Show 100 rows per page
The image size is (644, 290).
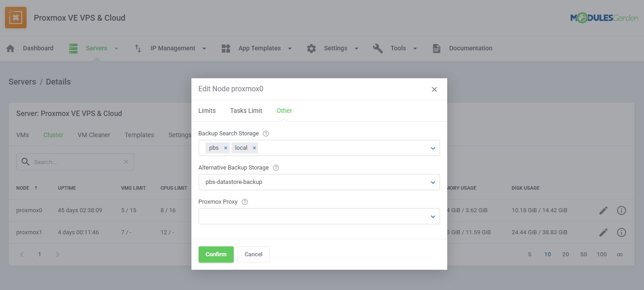[602, 254]
